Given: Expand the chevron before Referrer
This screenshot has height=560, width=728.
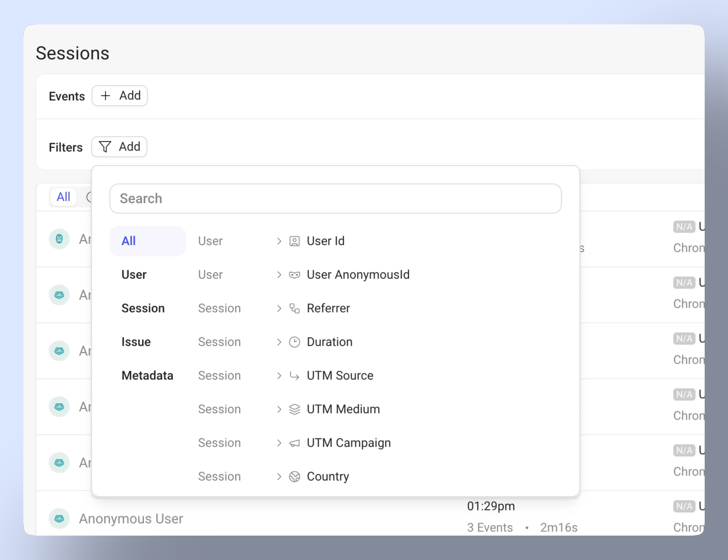Looking at the screenshot, I should point(279,308).
